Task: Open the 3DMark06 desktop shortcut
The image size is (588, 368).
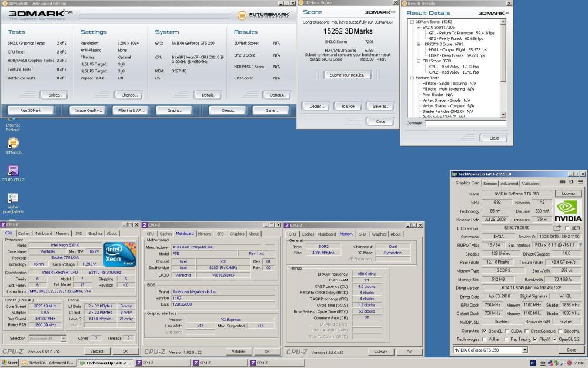Action: point(12,143)
